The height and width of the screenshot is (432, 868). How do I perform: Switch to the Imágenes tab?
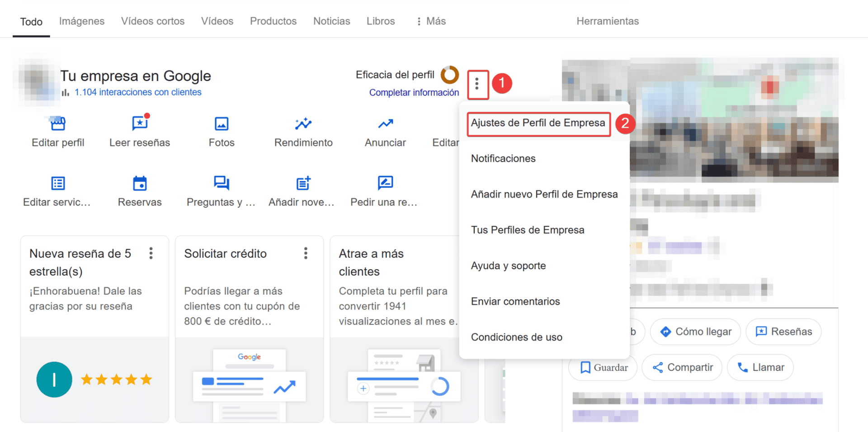tap(81, 21)
